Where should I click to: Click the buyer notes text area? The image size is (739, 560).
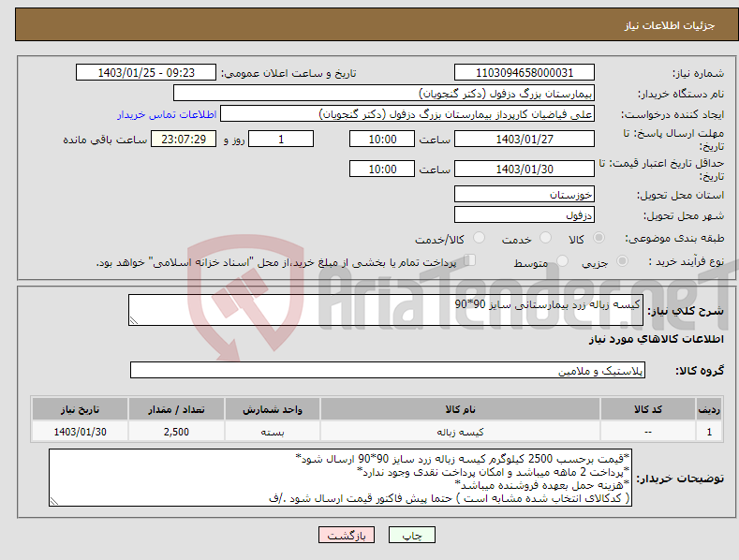coord(340,478)
